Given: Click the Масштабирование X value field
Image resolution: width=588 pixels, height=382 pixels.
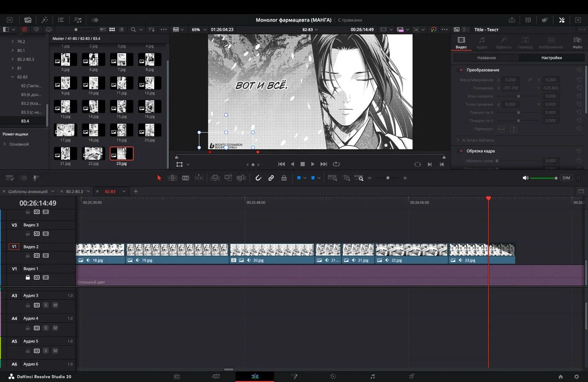Looking at the screenshot, I should point(510,80).
